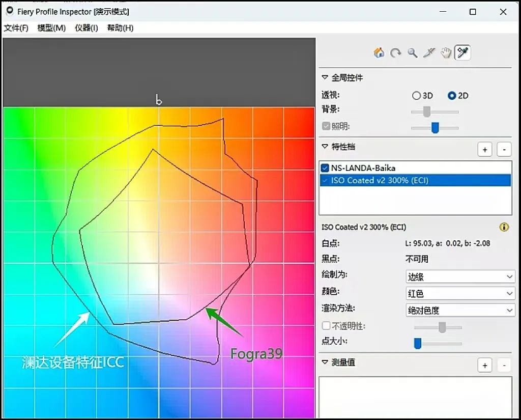The image size is (521, 420).
Task: Click the - button beside 测量值
Action: coord(504,365)
